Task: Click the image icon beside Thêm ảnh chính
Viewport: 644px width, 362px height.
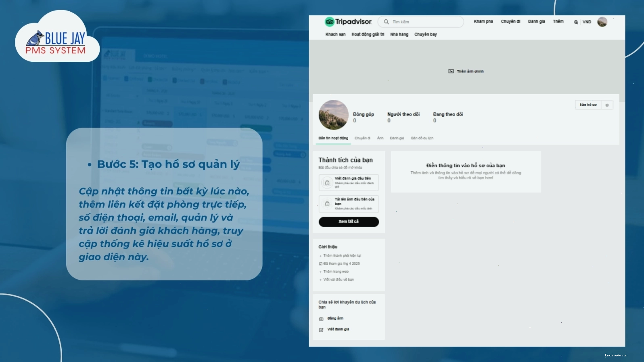Action: pos(451,71)
